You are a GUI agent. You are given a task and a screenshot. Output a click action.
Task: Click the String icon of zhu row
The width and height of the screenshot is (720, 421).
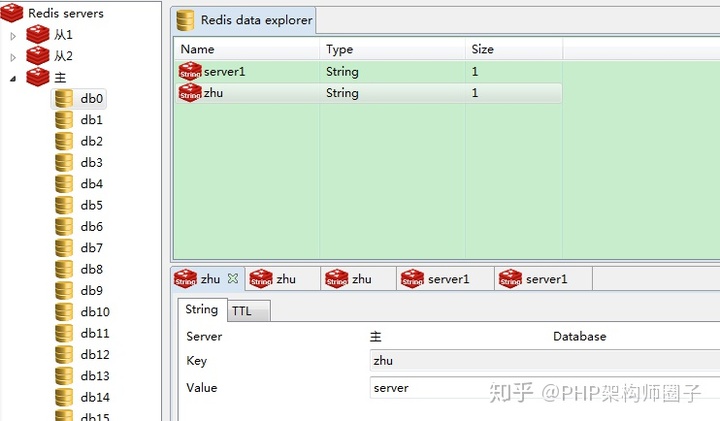pyautogui.click(x=190, y=92)
